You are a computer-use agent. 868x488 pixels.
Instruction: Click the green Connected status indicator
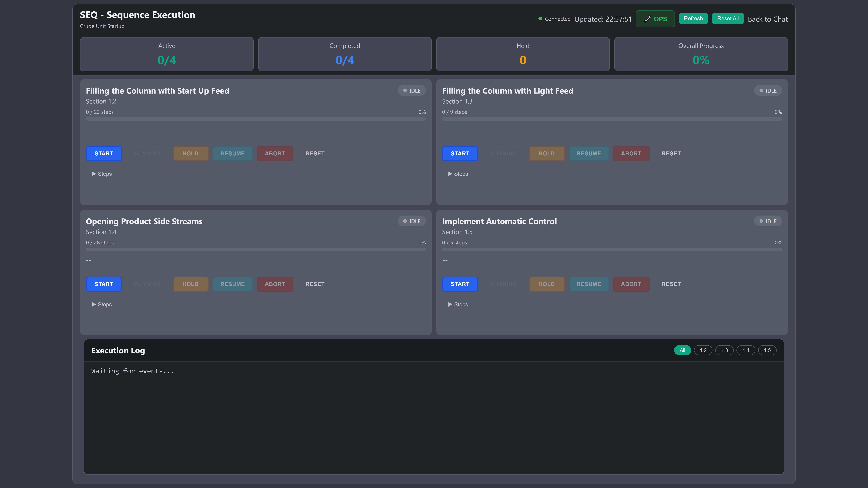(x=554, y=19)
